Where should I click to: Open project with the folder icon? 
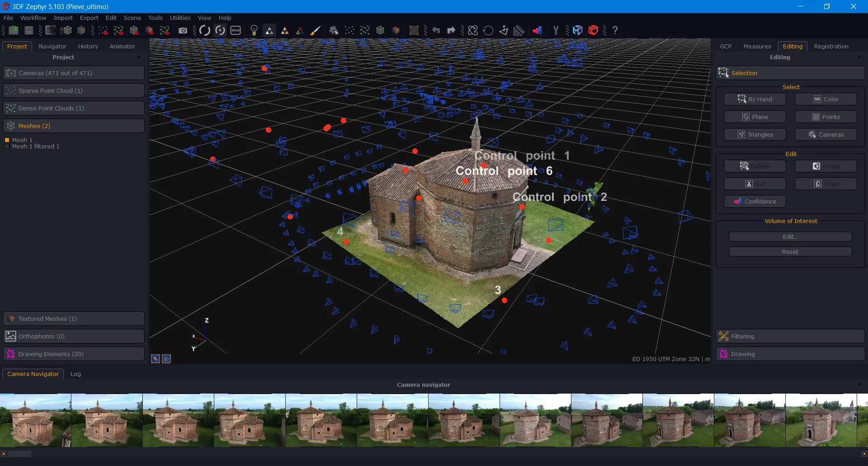pos(14,30)
